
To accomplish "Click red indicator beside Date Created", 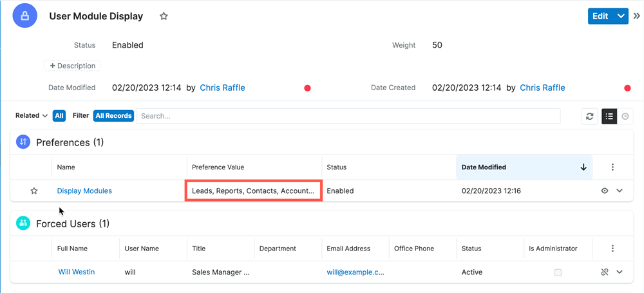I will pyautogui.click(x=627, y=88).
